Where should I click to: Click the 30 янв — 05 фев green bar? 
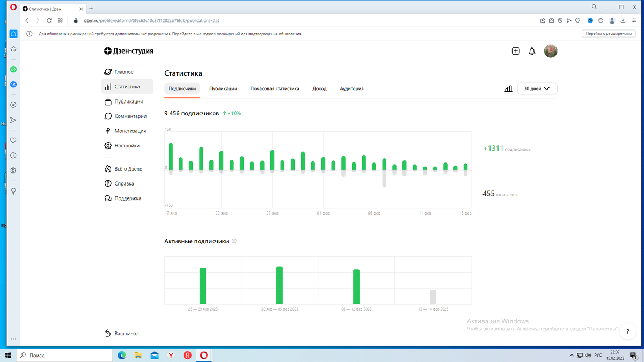[x=280, y=285]
